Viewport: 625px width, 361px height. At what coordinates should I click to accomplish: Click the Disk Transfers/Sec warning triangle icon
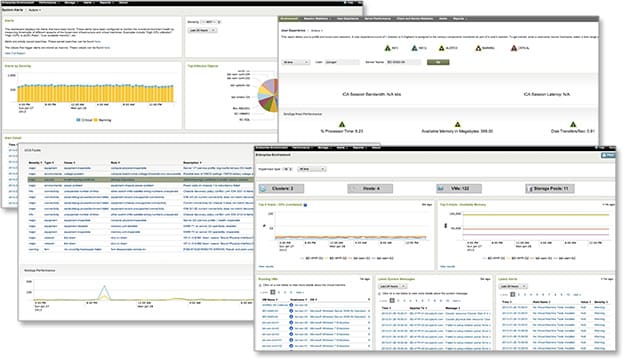573,124
